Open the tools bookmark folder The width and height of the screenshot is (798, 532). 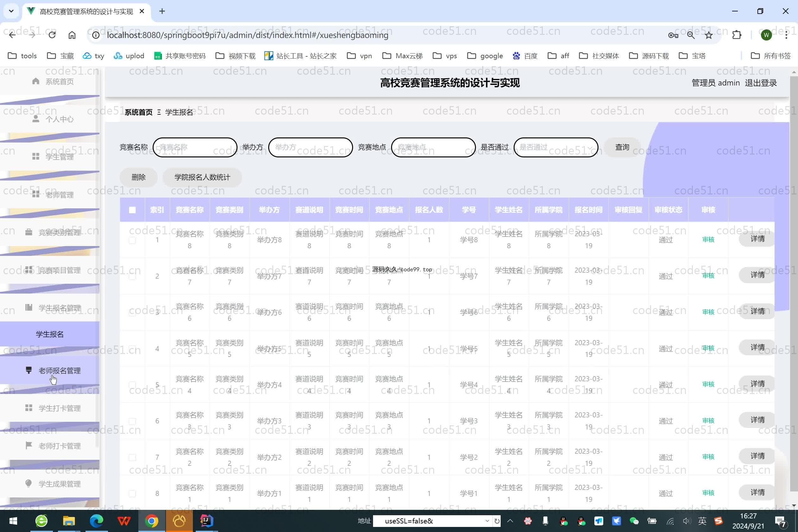point(22,56)
